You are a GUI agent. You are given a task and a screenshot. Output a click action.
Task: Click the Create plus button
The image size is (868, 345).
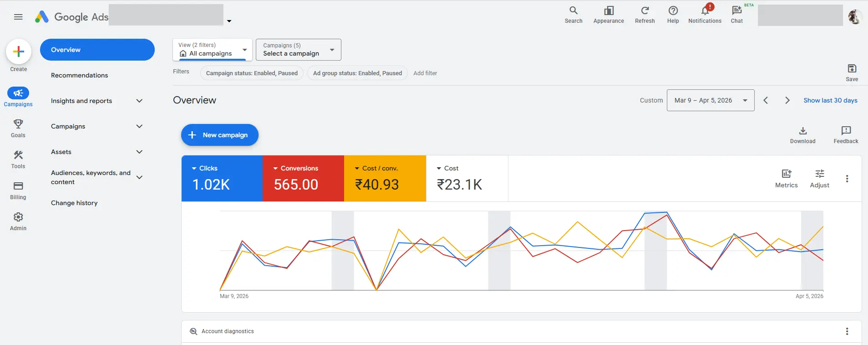pyautogui.click(x=19, y=51)
